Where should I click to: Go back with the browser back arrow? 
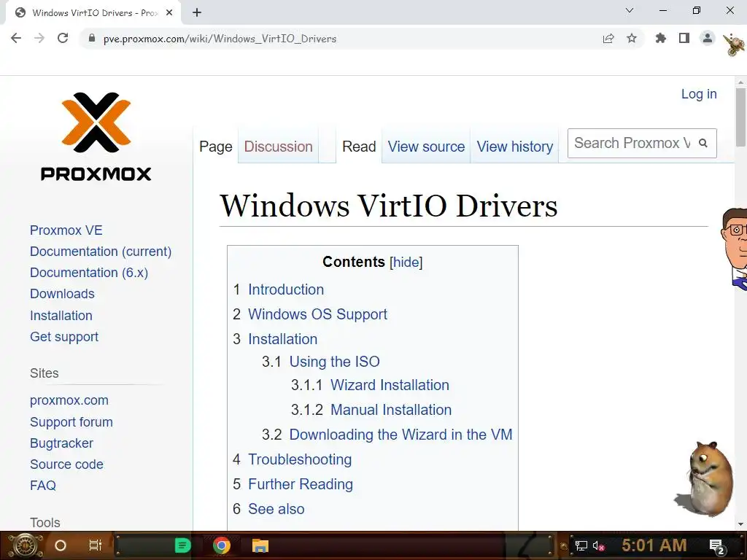(16, 38)
